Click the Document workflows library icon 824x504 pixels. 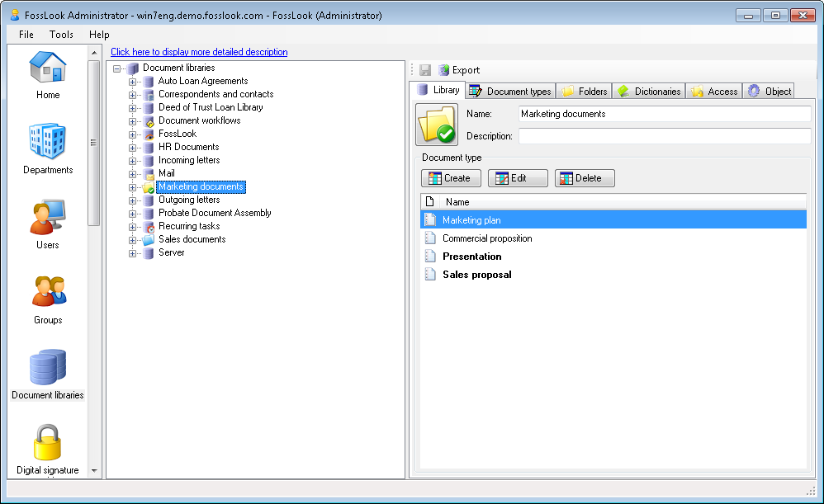click(149, 120)
